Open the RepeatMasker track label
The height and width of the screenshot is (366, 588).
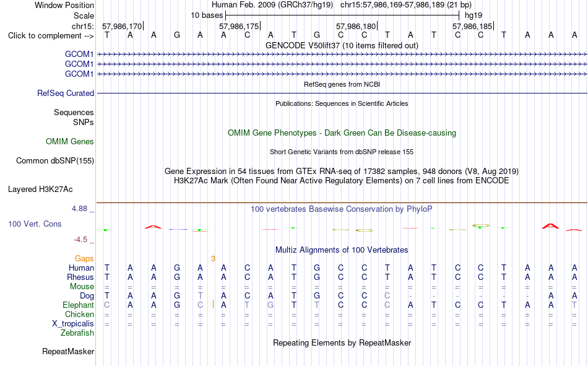coord(68,351)
